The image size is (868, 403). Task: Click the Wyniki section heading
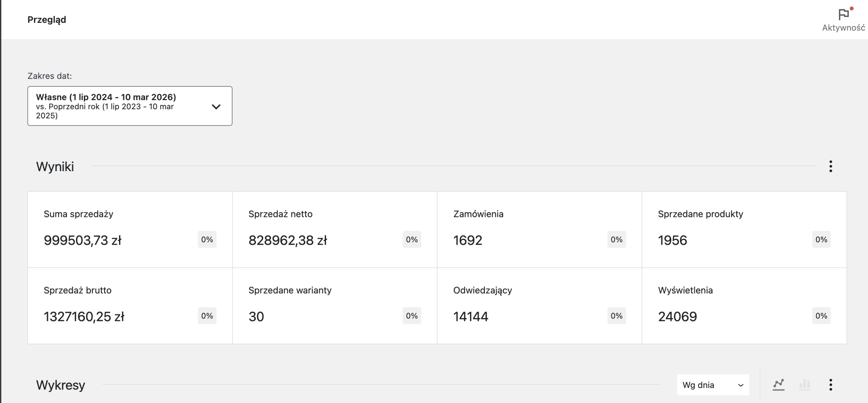(x=55, y=166)
